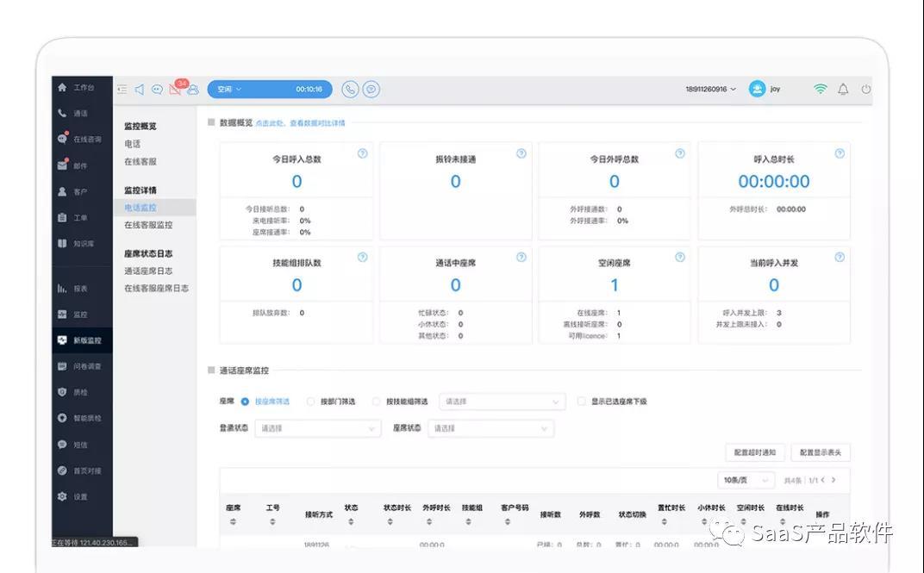Image resolution: width=924 pixels, height=573 pixels.
Task: Open help icon on 技能组排队数 card
Action: click(362, 258)
